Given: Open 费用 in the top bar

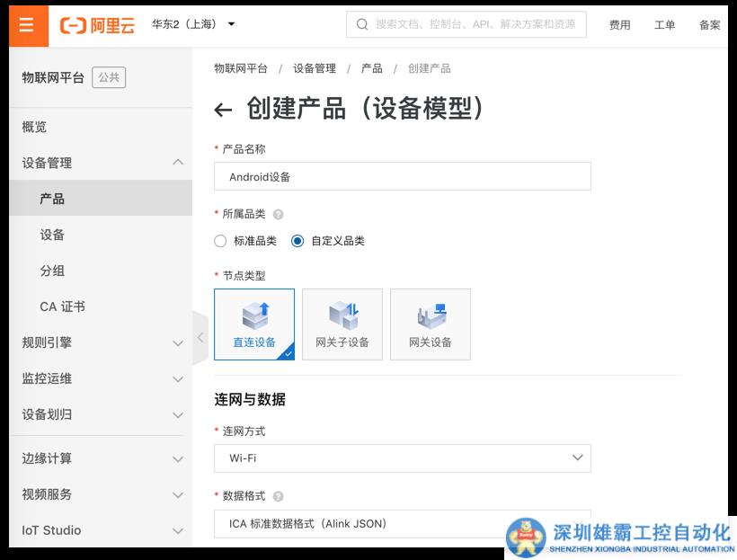Looking at the screenshot, I should [619, 25].
